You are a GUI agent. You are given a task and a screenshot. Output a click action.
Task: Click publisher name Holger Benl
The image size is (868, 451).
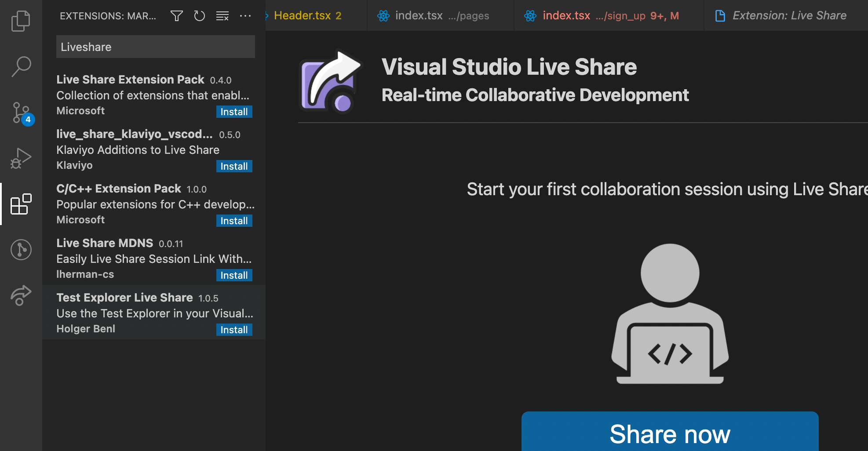[x=86, y=329]
